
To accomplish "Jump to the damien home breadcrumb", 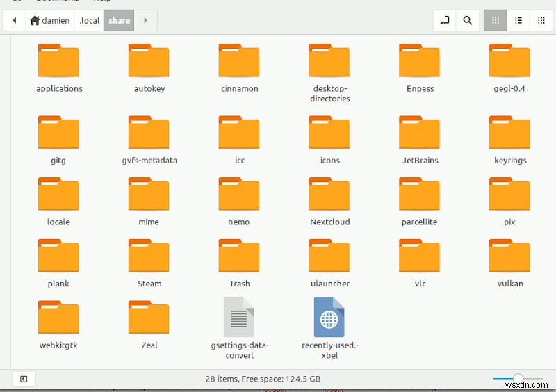I will 50,21.
